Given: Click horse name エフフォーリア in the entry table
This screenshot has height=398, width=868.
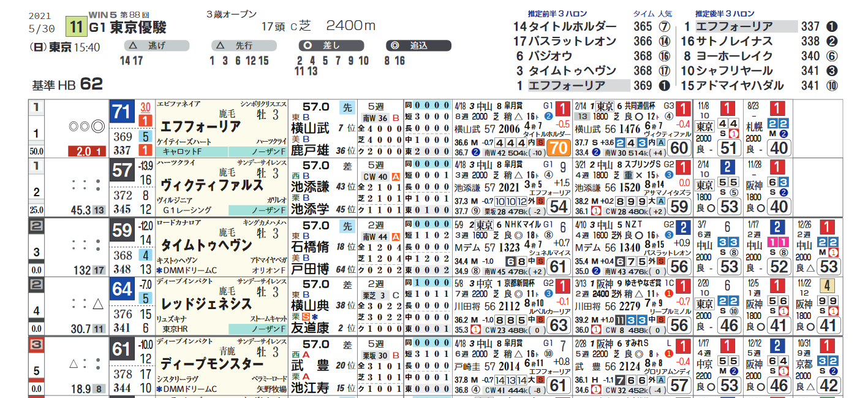Looking at the screenshot, I should point(200,127).
